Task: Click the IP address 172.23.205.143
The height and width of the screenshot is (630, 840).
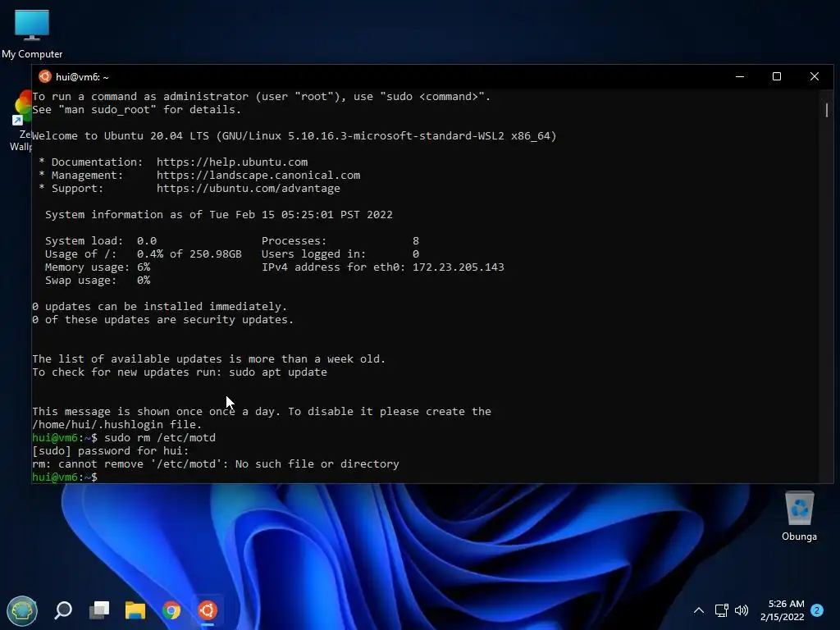Action: [458, 267]
